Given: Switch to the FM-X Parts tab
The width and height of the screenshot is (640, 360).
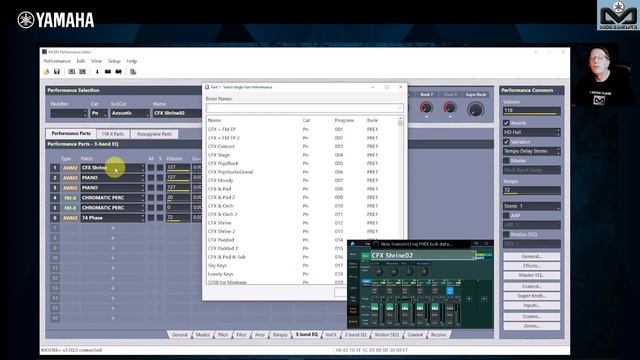Looking at the screenshot, I should pyautogui.click(x=113, y=134).
